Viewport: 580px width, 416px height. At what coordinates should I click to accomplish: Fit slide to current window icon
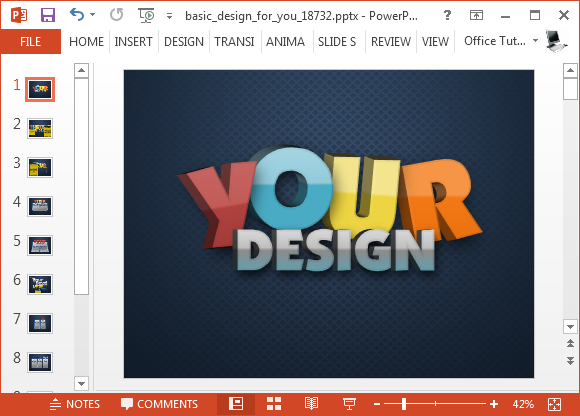[554, 404]
